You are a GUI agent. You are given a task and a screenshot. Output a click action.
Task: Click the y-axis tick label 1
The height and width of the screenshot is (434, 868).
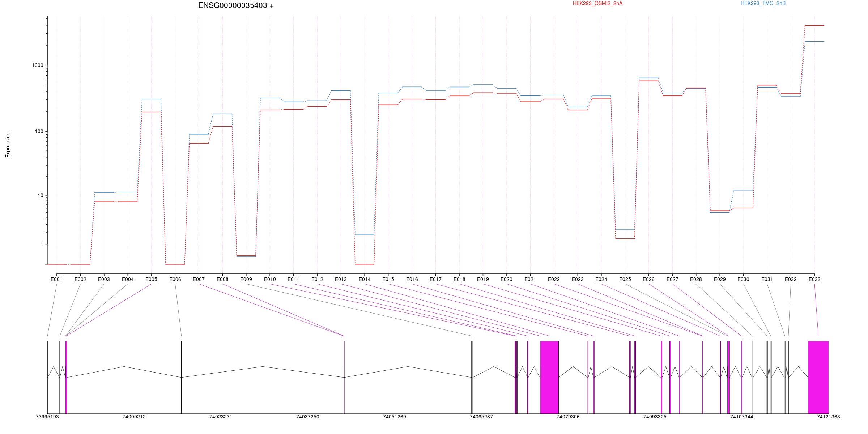pos(42,244)
